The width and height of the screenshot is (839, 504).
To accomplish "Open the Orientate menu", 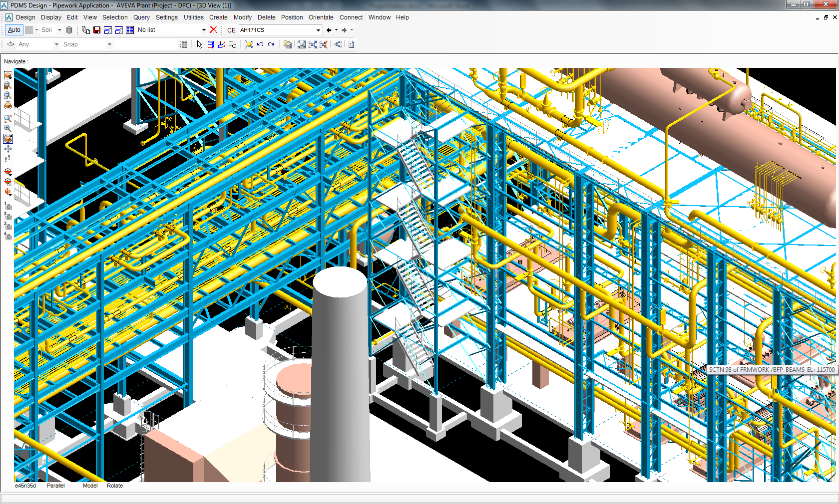I will 321,17.
